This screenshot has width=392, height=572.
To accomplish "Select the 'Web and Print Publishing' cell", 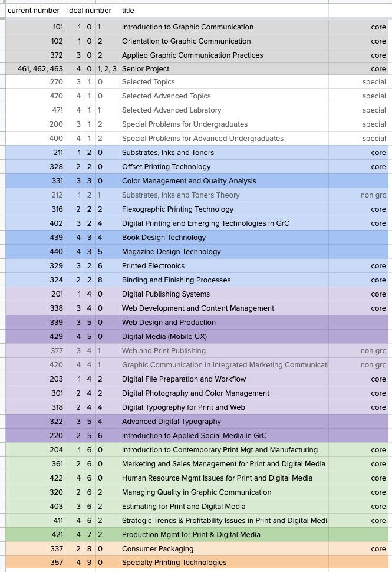I will click(224, 351).
